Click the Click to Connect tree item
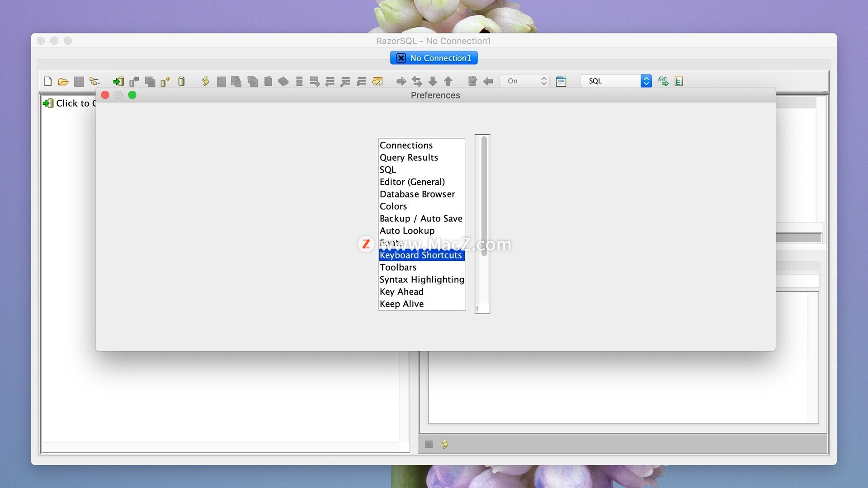This screenshot has height=488, width=868. 70,103
